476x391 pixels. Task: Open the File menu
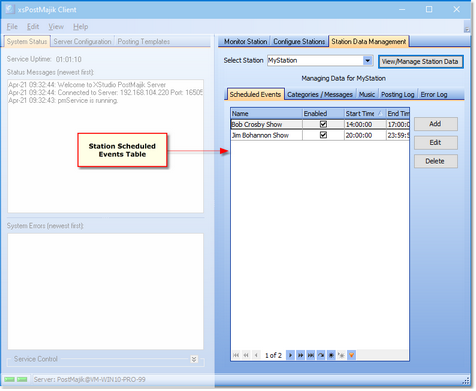click(x=12, y=27)
